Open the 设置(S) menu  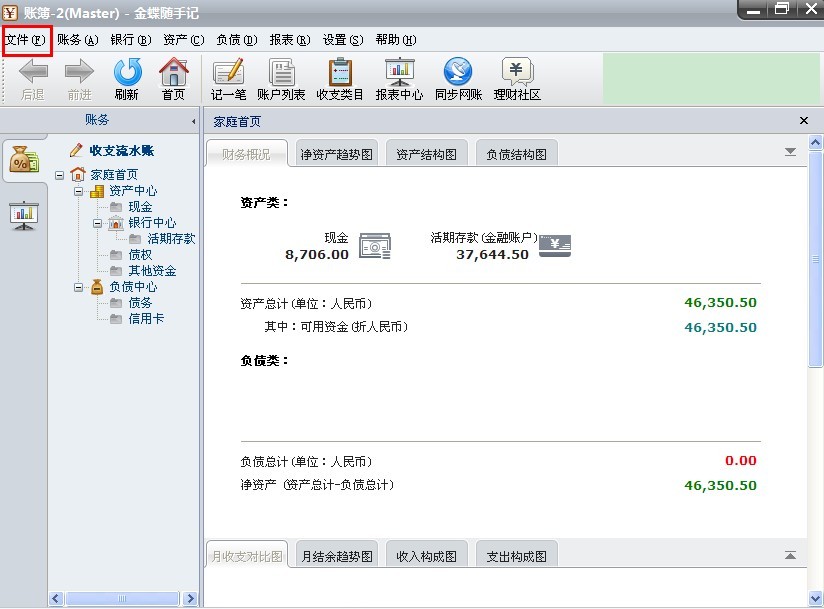click(343, 40)
